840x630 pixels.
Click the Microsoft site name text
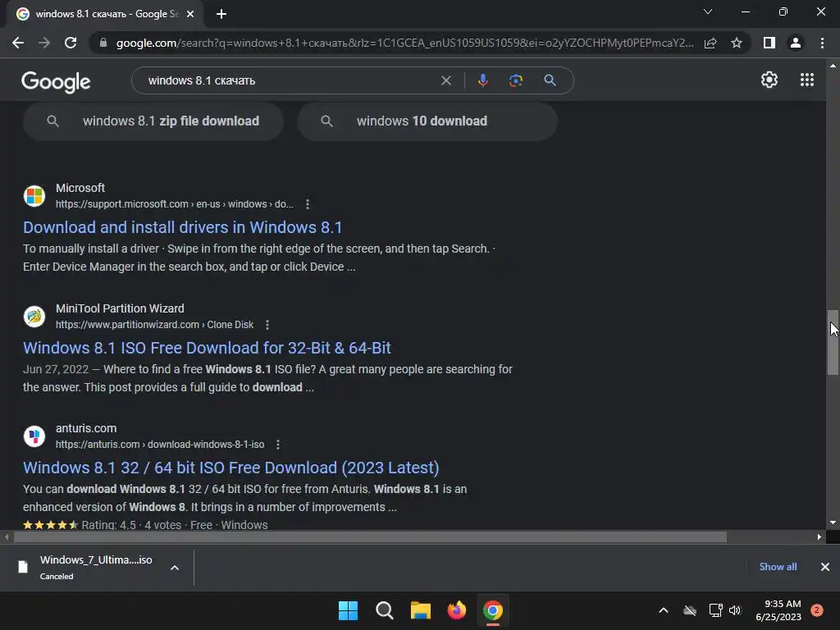tap(80, 188)
